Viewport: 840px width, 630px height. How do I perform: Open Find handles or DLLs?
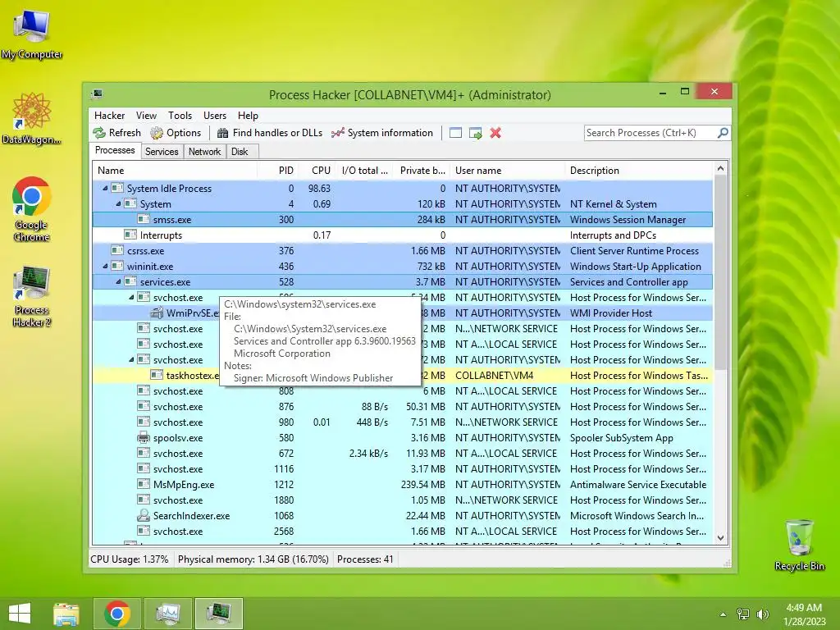pyautogui.click(x=269, y=133)
